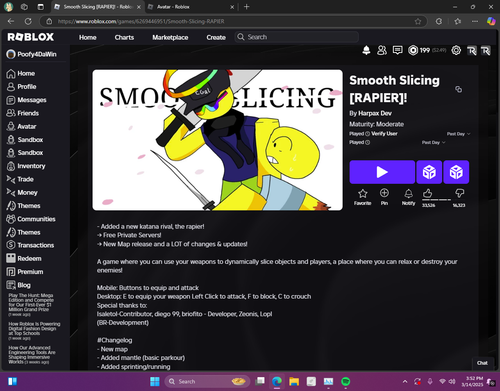Click the Roblox logo
500x391 pixels.
[x=31, y=37]
